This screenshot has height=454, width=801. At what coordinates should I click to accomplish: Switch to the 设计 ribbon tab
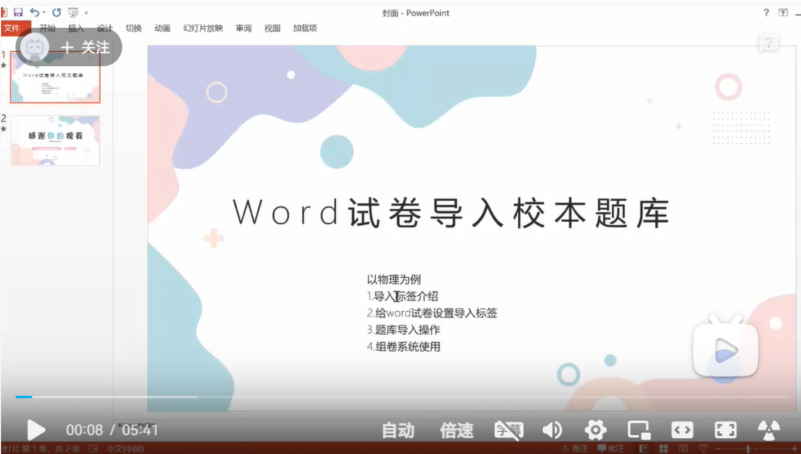(105, 28)
